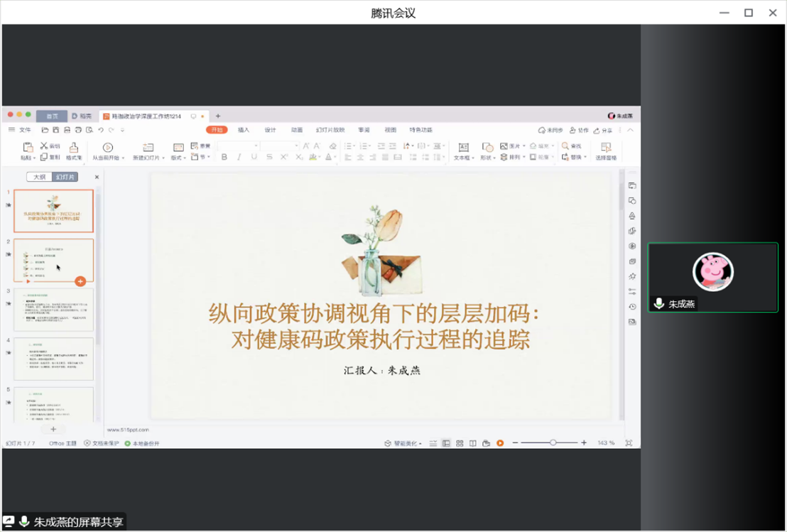Switch to slide sorter grid view icon
Image resolution: width=787 pixels, height=532 pixels.
coord(460,443)
